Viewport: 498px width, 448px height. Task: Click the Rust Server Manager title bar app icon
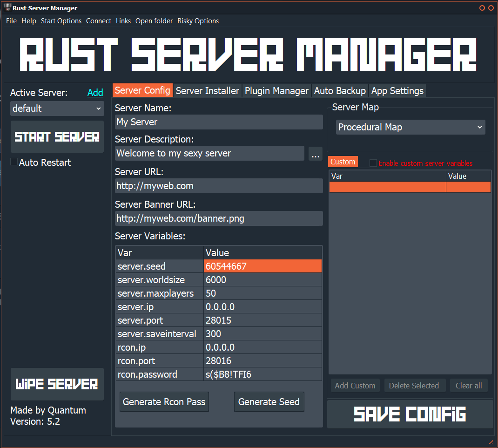tap(7, 7)
